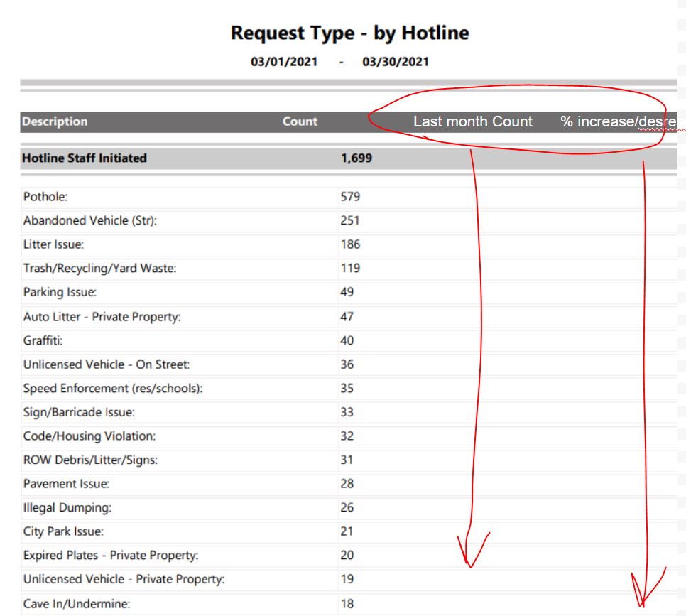The width and height of the screenshot is (686, 616).
Task: Click the count value 19
Action: tap(347, 579)
